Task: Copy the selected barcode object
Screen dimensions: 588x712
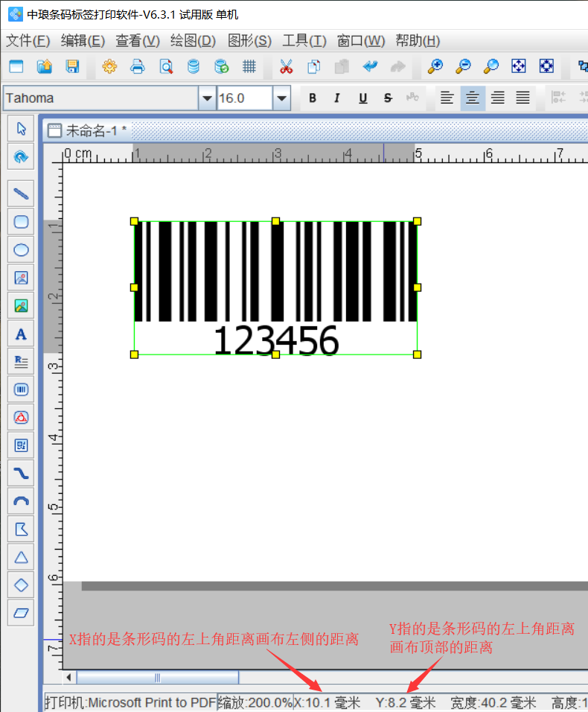Action: 314,67
